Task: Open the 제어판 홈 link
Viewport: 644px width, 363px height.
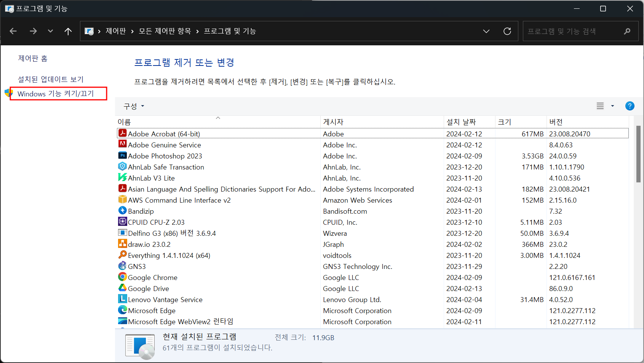Action: (x=33, y=58)
